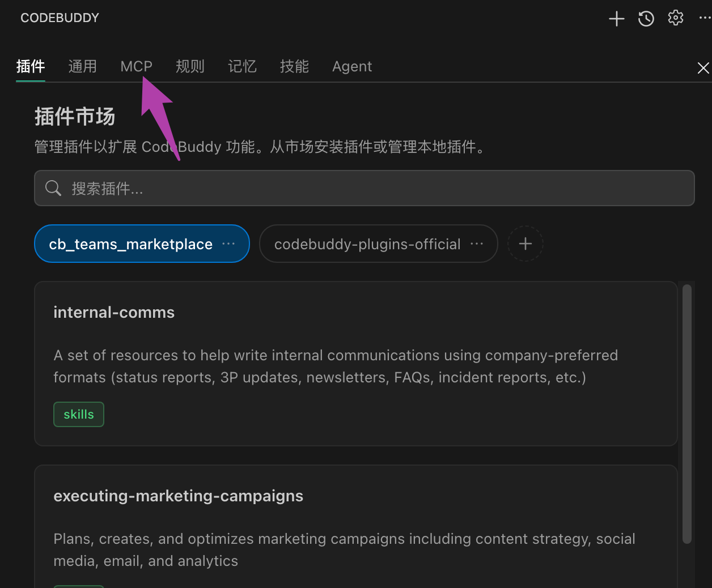Open the more options ellipsis in header
The height and width of the screenshot is (588, 712).
click(705, 18)
